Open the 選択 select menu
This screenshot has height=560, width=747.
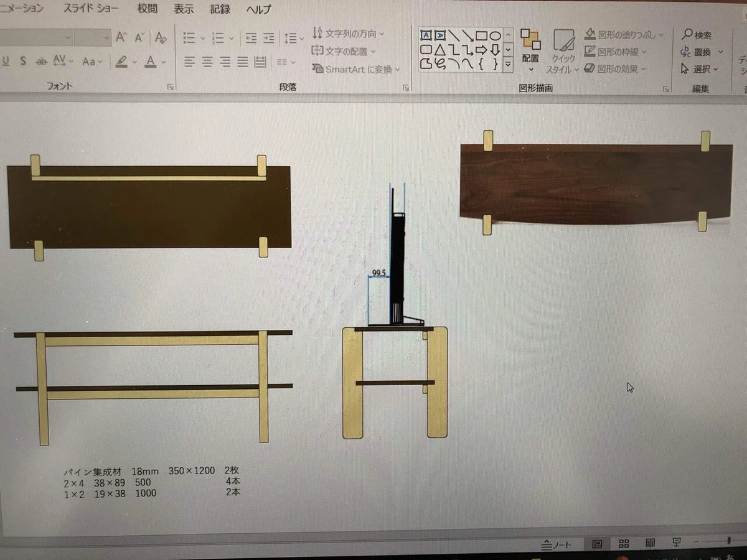click(x=700, y=69)
